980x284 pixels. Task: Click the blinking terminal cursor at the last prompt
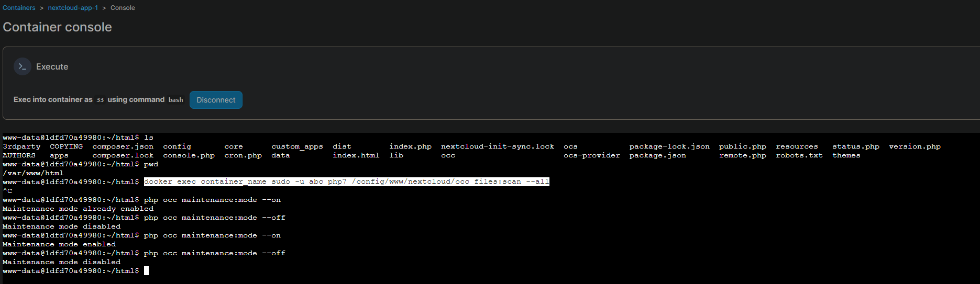(x=147, y=271)
